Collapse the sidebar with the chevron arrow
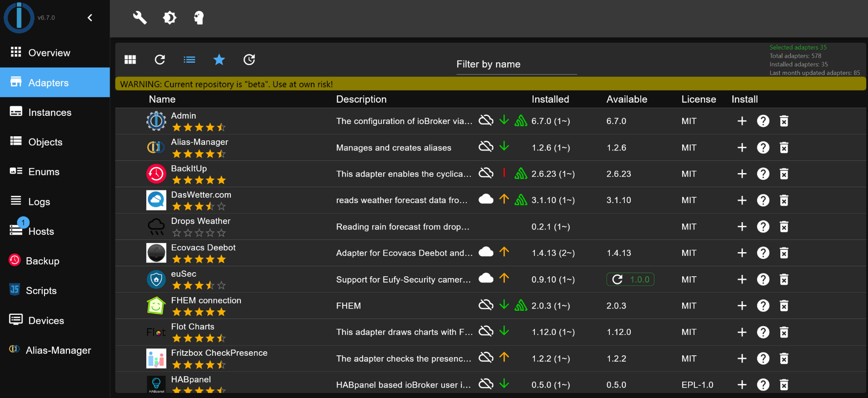 pyautogui.click(x=90, y=18)
